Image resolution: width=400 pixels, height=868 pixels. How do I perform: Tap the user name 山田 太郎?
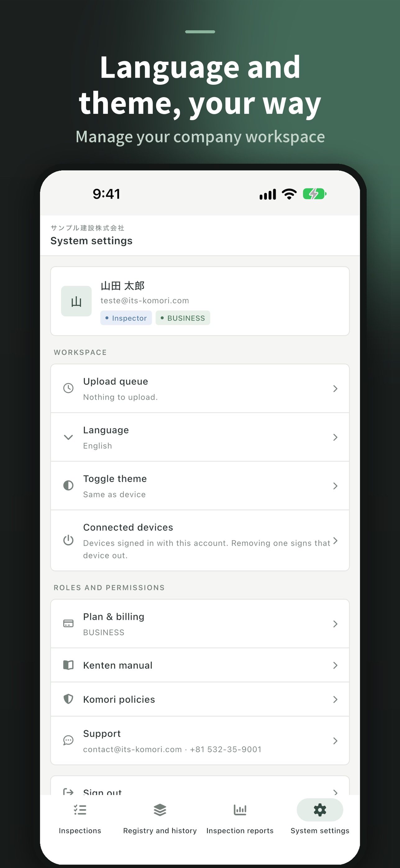[x=122, y=286]
